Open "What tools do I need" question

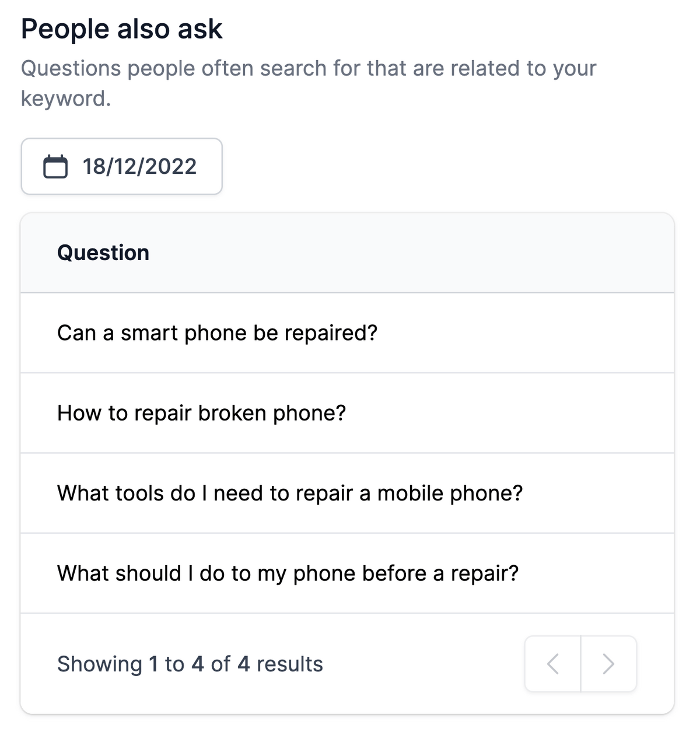347,493
